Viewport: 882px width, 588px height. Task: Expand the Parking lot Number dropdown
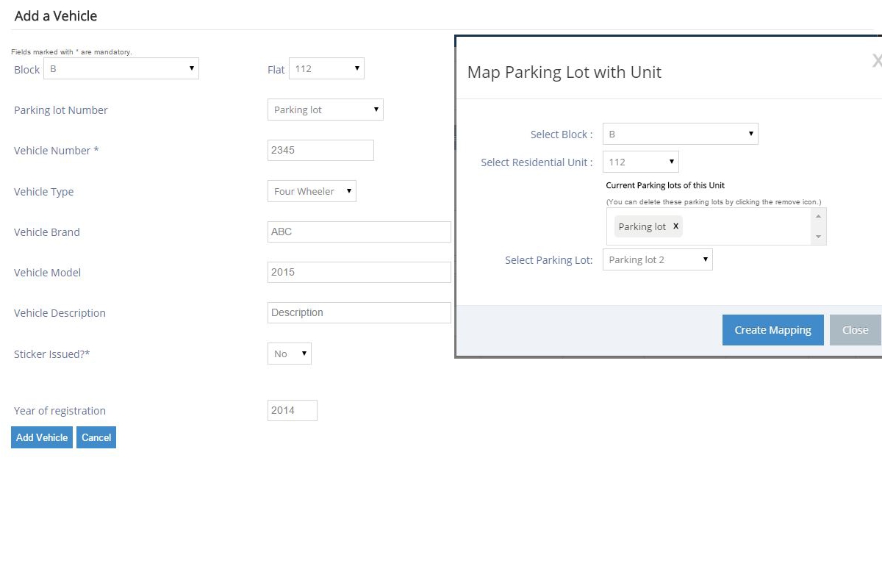[325, 110]
